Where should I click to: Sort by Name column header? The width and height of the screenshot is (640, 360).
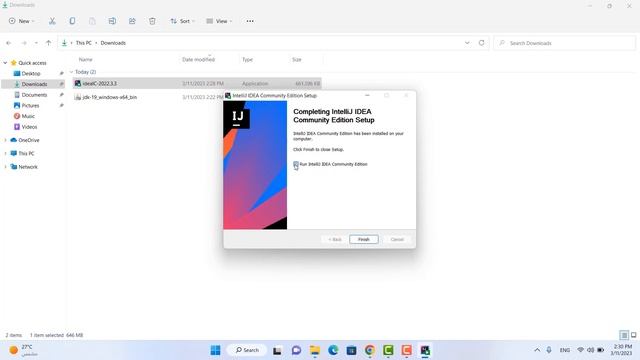(x=85, y=60)
